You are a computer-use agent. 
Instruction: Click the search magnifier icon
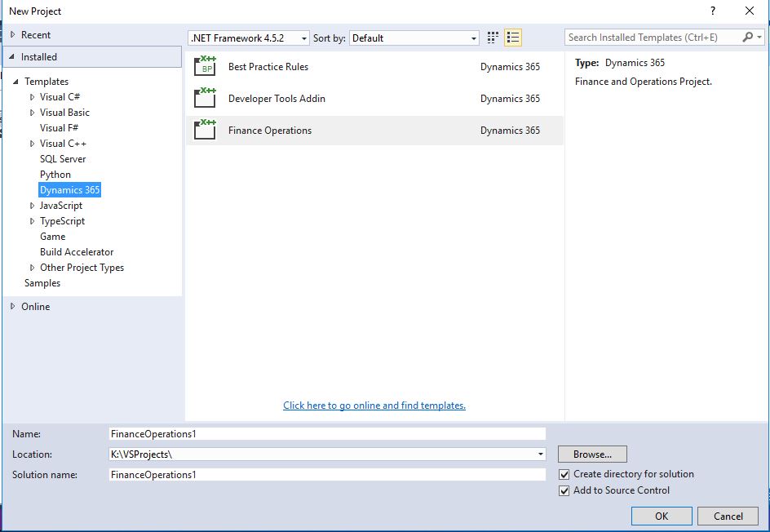[x=747, y=38]
